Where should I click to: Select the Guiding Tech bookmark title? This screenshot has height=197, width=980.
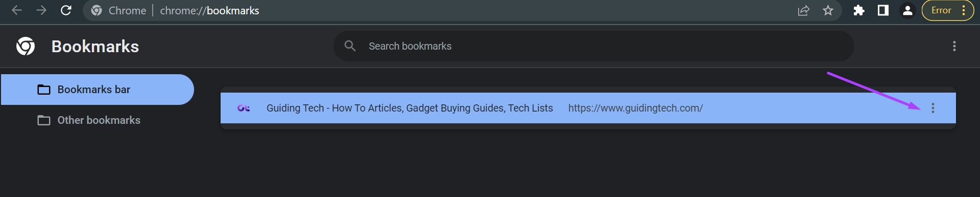click(410, 108)
